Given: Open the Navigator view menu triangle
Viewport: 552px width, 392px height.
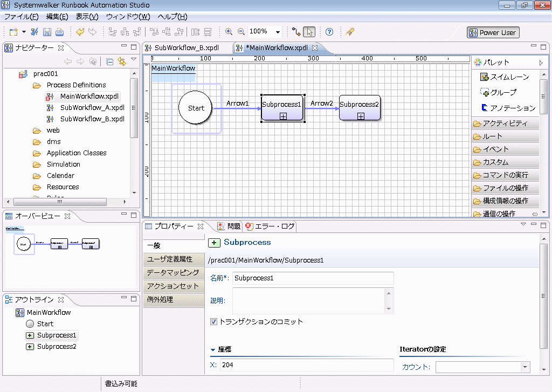Looking at the screenshot, I should pyautogui.click(x=134, y=59).
